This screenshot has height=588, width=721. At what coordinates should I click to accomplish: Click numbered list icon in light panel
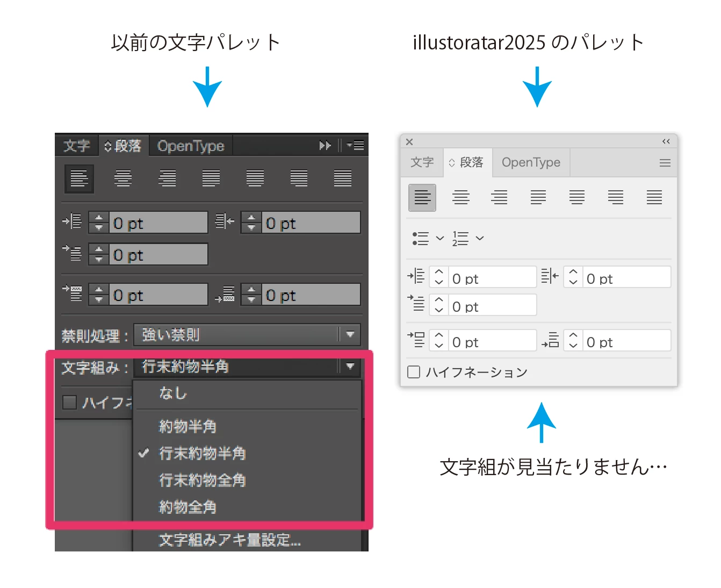(x=460, y=239)
